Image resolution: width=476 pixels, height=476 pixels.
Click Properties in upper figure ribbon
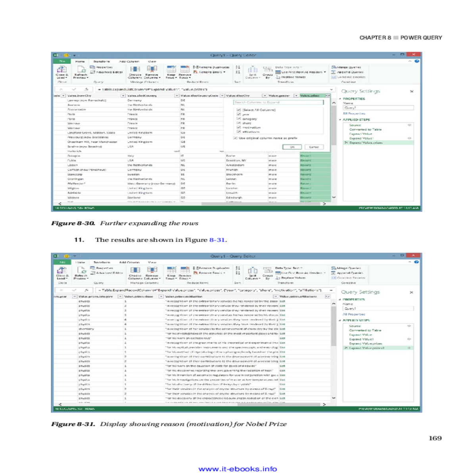[x=102, y=67]
